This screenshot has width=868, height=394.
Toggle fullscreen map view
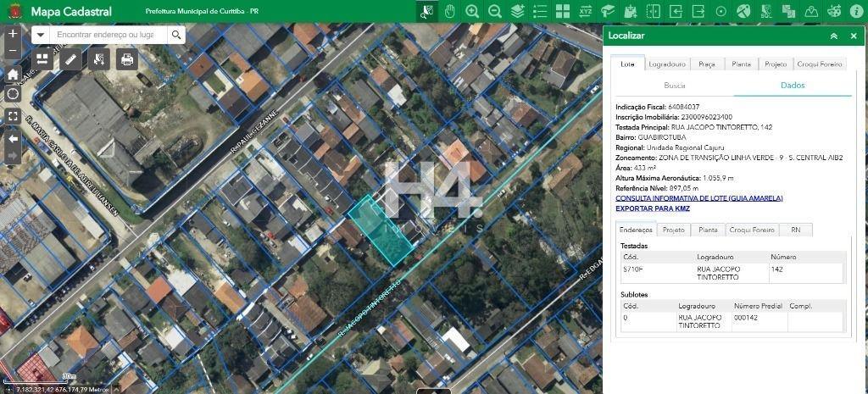pyautogui.click(x=13, y=115)
